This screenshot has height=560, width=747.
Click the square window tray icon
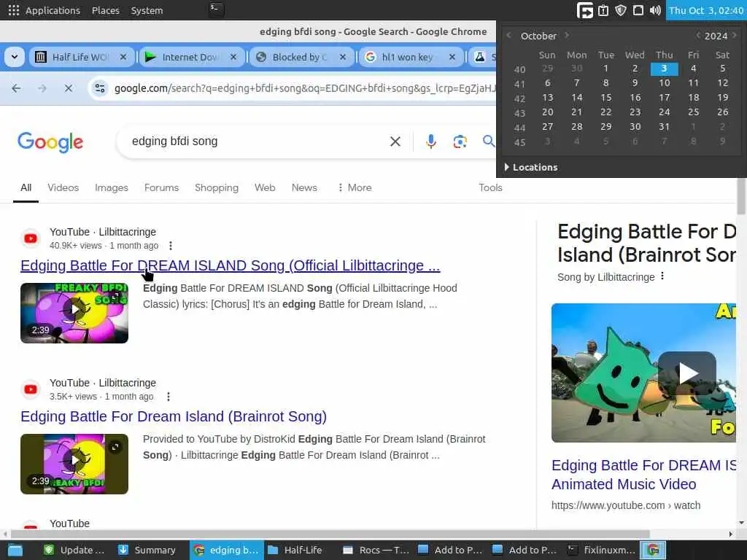[x=638, y=10]
